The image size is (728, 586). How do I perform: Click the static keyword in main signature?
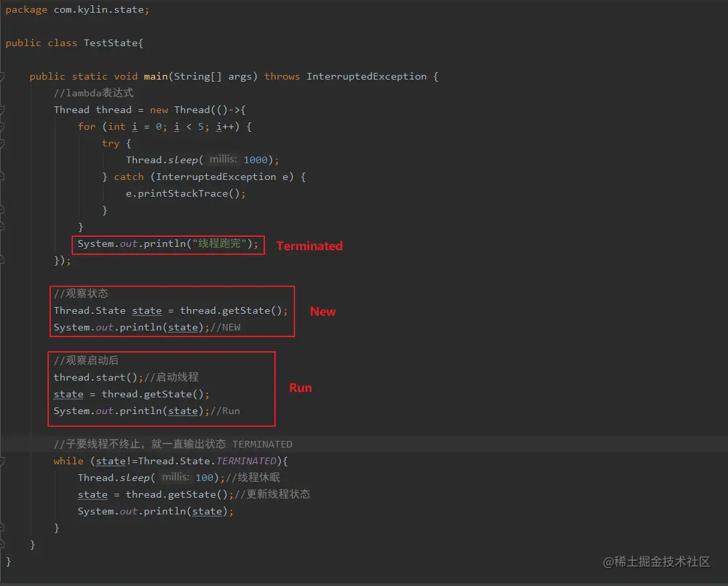pos(90,77)
